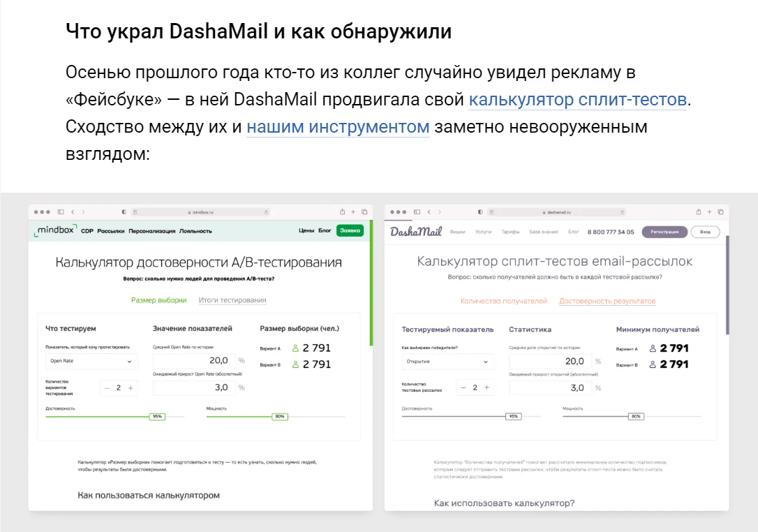
Task: Click the forward arrow in Mindbox browser toolbar
Action: (x=83, y=212)
